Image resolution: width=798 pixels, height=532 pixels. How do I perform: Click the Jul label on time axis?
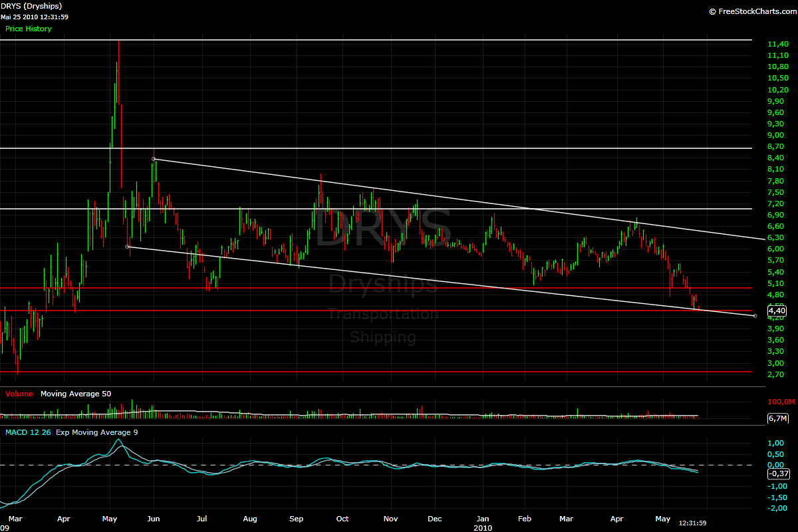[x=201, y=519]
